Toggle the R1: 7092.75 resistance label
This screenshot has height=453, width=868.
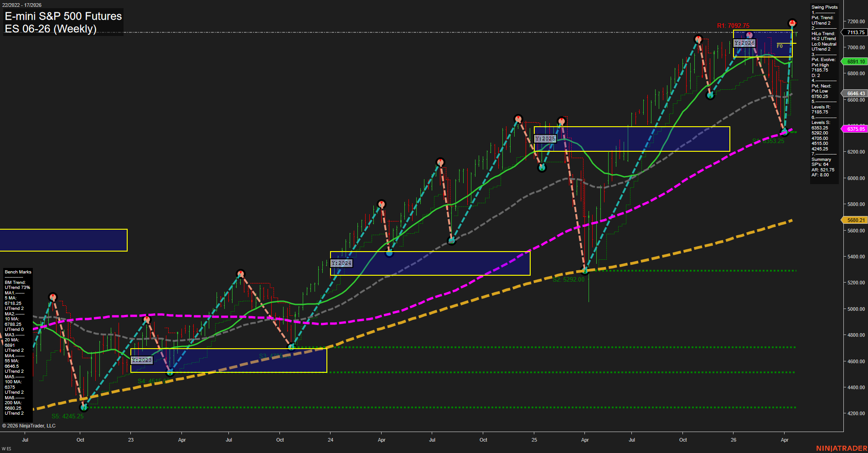pyautogui.click(x=734, y=26)
